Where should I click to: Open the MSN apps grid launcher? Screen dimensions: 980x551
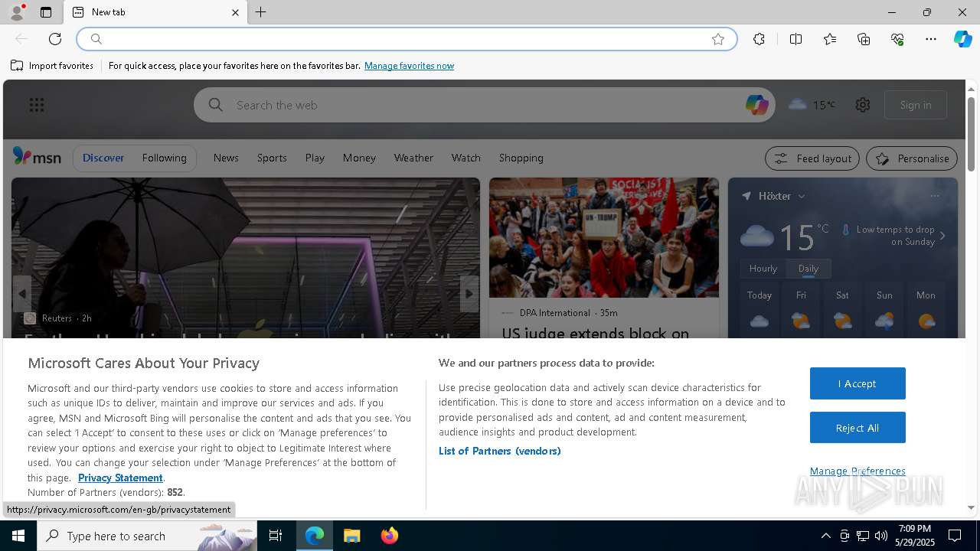click(37, 105)
